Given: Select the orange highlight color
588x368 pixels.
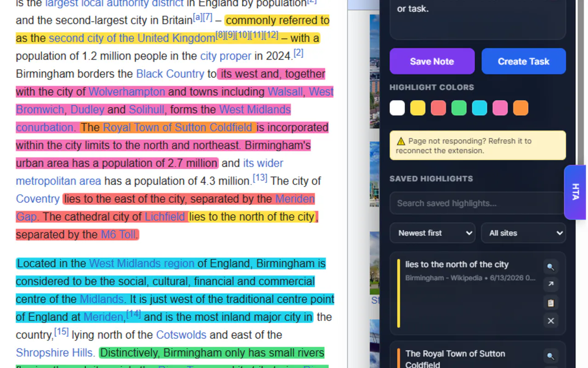Looking at the screenshot, I should click(x=520, y=108).
